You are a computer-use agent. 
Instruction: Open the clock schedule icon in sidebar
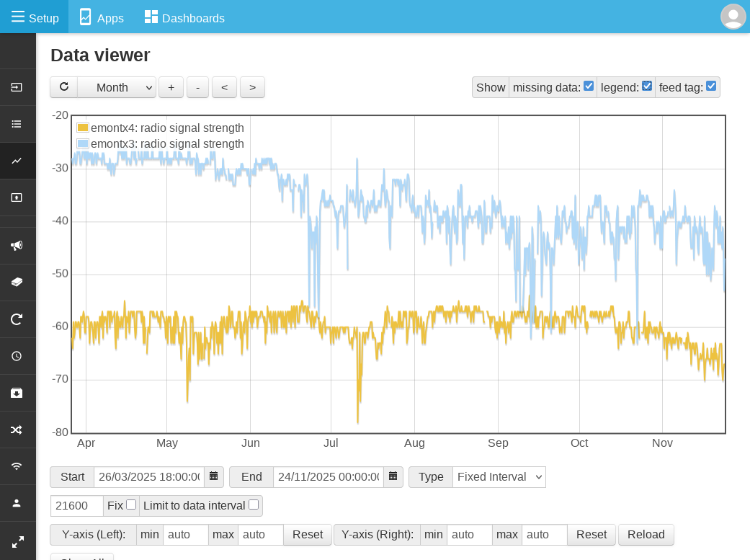17,356
